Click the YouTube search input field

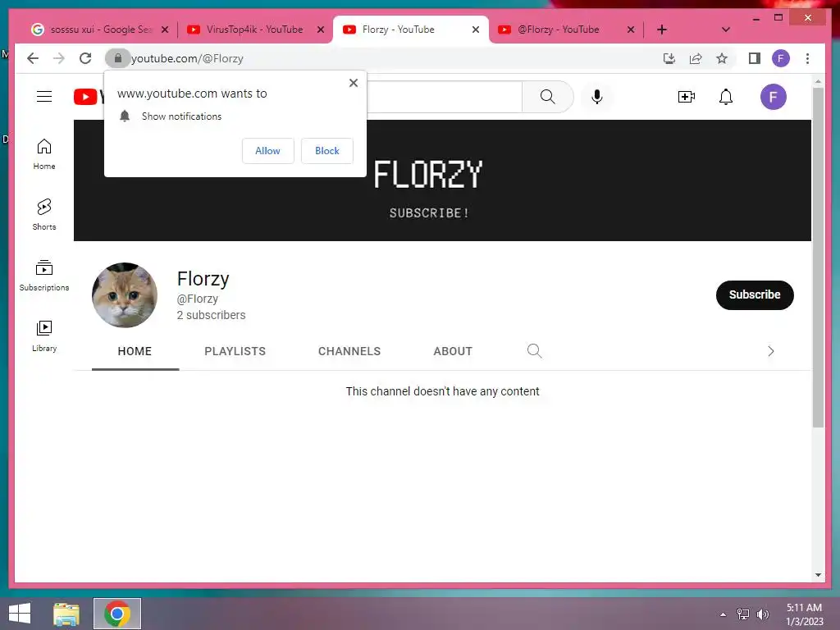tap(444, 97)
